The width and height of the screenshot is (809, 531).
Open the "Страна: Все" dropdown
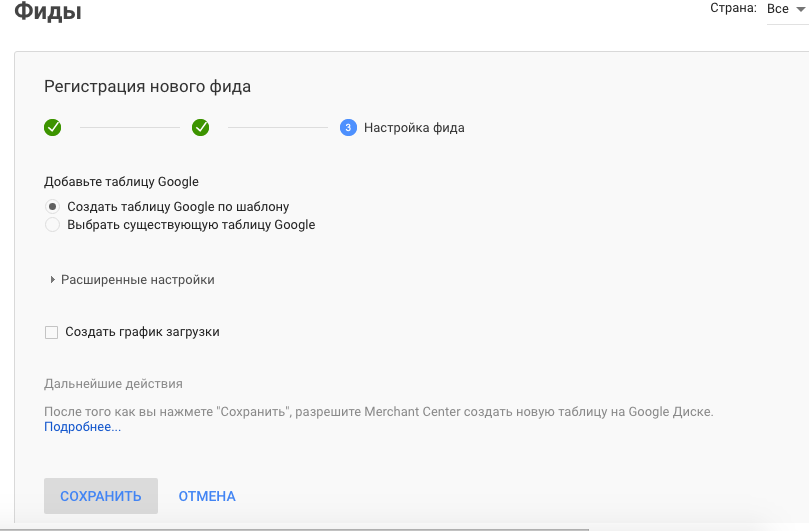click(x=786, y=9)
